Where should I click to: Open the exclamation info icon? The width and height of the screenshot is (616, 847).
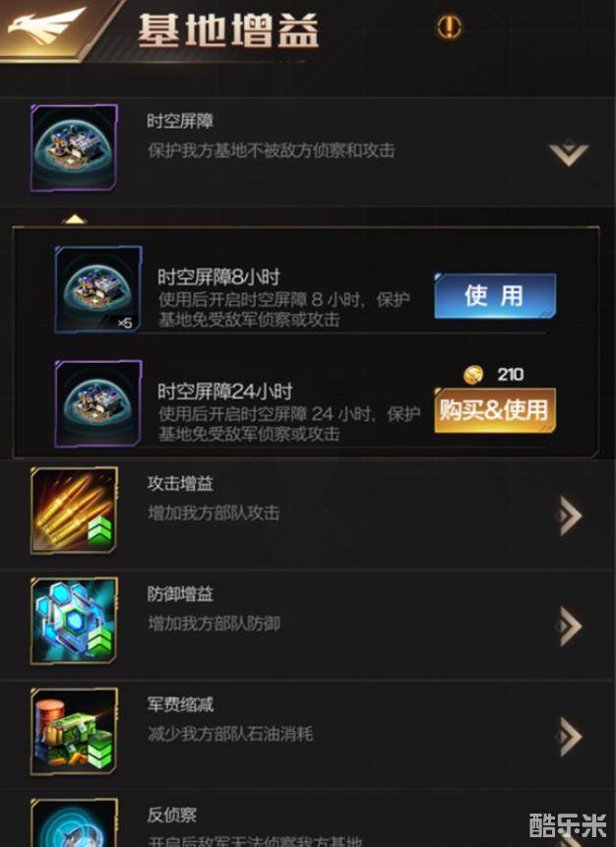coord(450,26)
